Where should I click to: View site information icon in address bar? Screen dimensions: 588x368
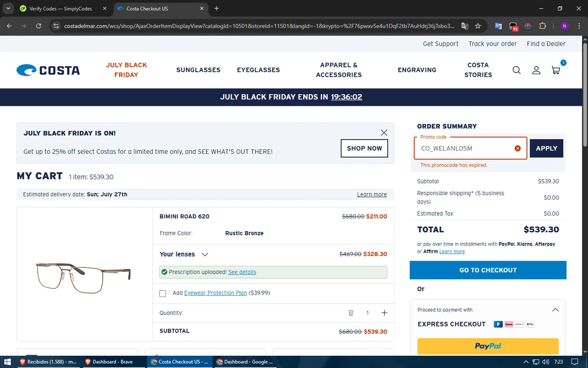pos(56,26)
